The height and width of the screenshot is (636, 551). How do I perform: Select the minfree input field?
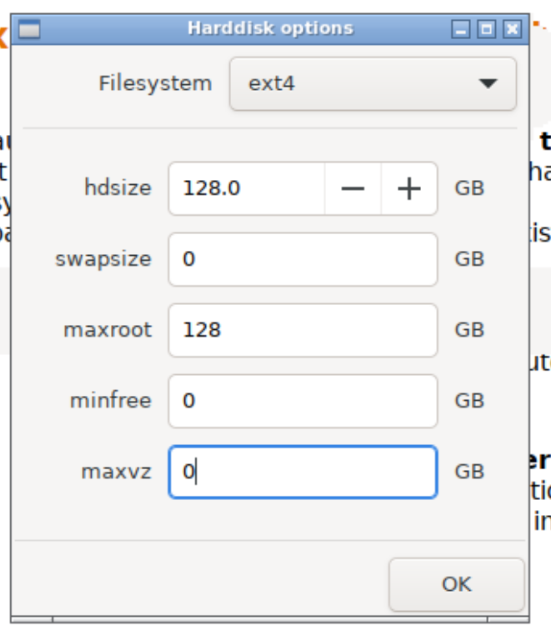click(303, 401)
